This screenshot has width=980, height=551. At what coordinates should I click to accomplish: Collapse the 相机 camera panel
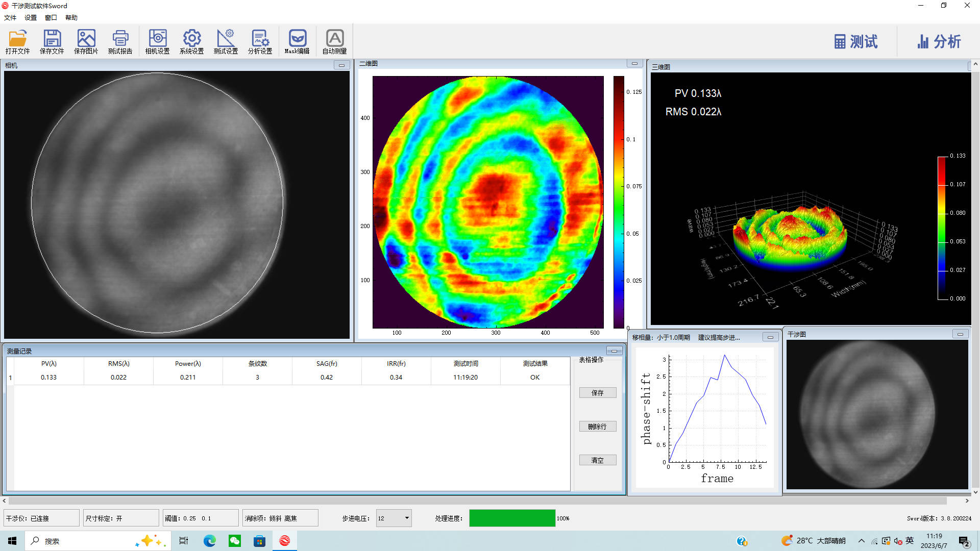click(x=341, y=65)
